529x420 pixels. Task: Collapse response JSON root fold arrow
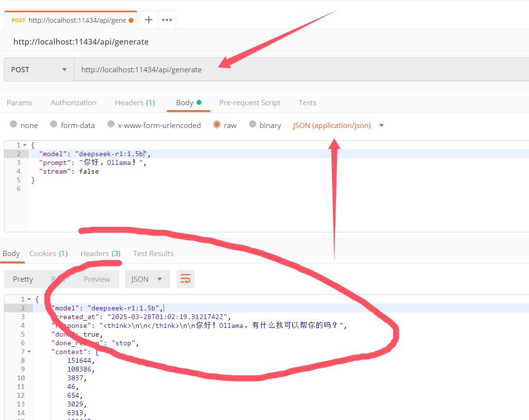(x=29, y=299)
